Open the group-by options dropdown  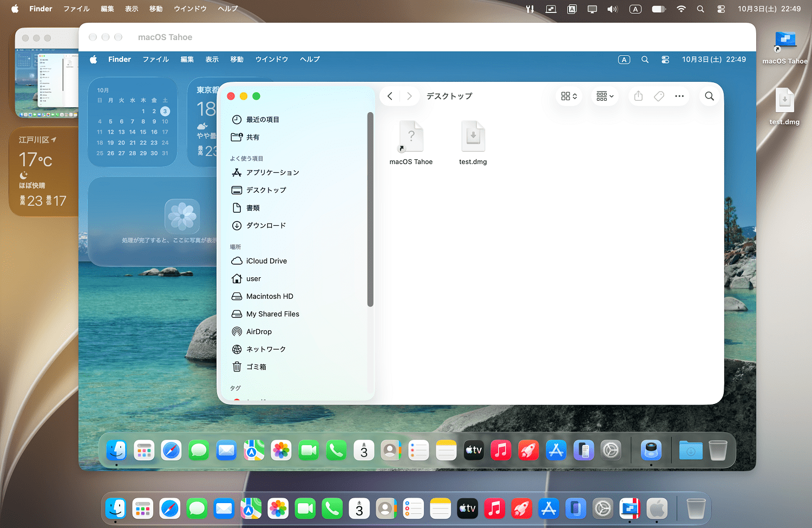tap(605, 96)
